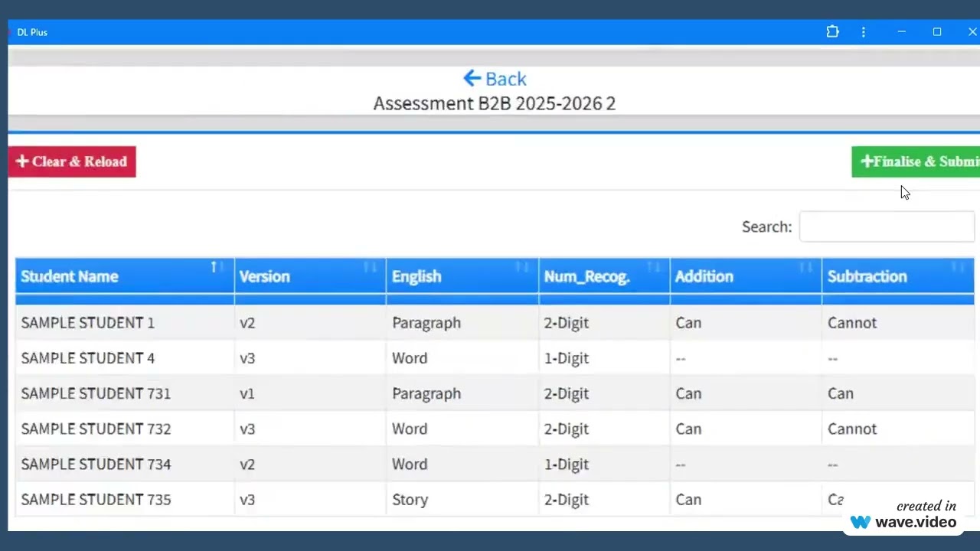This screenshot has height=551, width=980.
Task: Click English Word for SAMPLE STUDENT 732
Action: coord(410,429)
